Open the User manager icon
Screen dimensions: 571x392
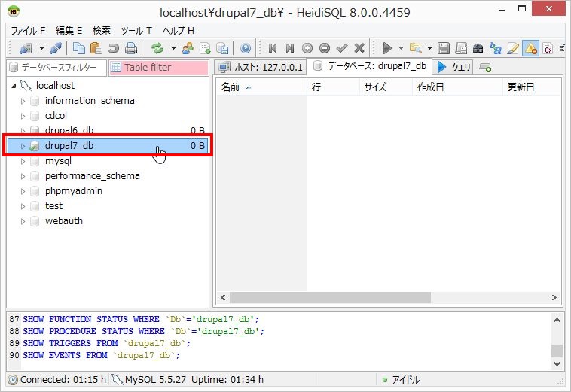click(188, 48)
